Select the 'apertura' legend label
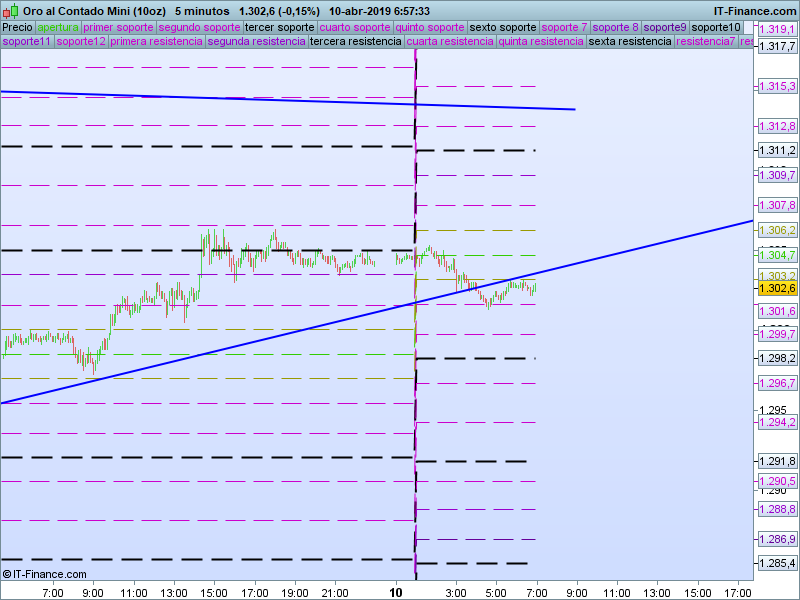The height and width of the screenshot is (600, 800). [57, 27]
